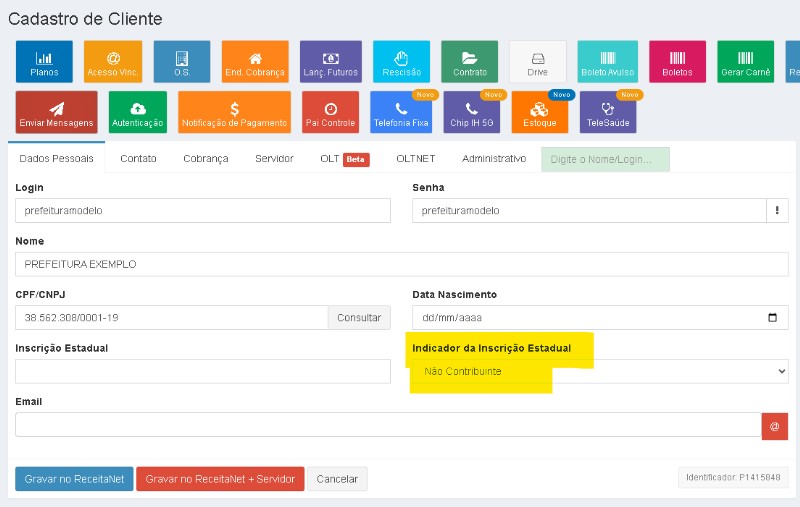Open the Estoque tile
Screen dimensions: 800x507
pyautogui.click(x=539, y=112)
